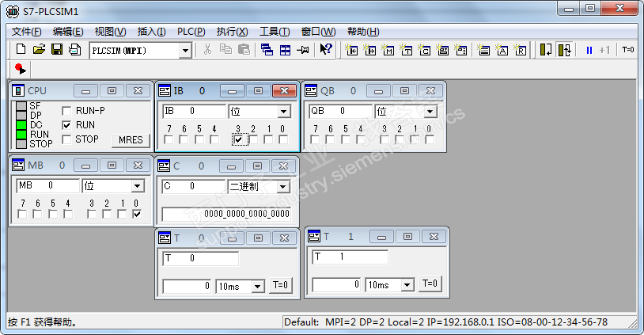Click the Open file folder icon
Screen dimensions: 644x335
[39, 50]
